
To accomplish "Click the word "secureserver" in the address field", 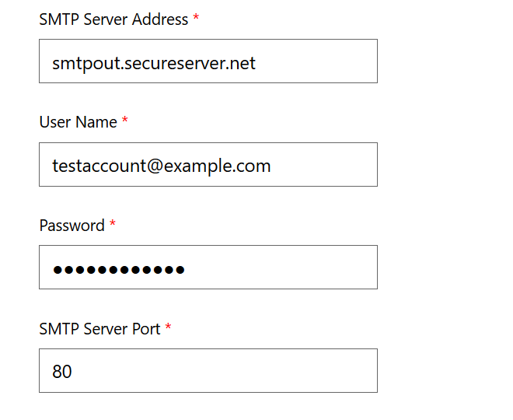I will (x=167, y=63).
